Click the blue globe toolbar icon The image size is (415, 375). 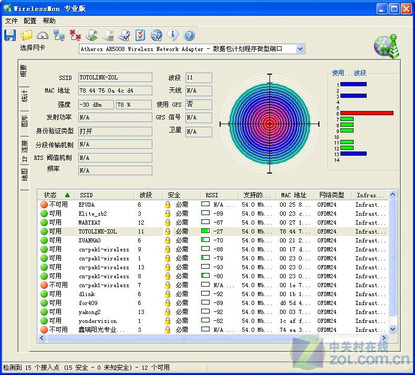coord(156,35)
